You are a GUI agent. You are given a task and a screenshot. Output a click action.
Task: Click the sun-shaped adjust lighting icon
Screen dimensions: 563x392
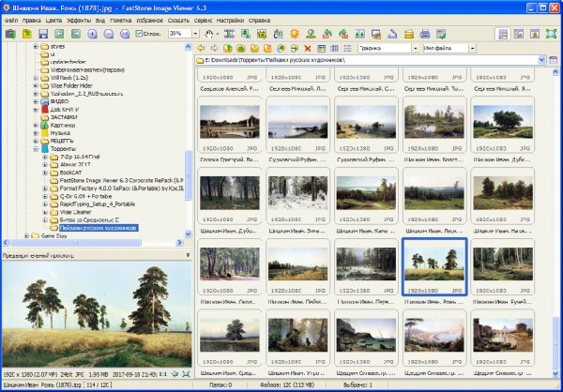point(295,34)
